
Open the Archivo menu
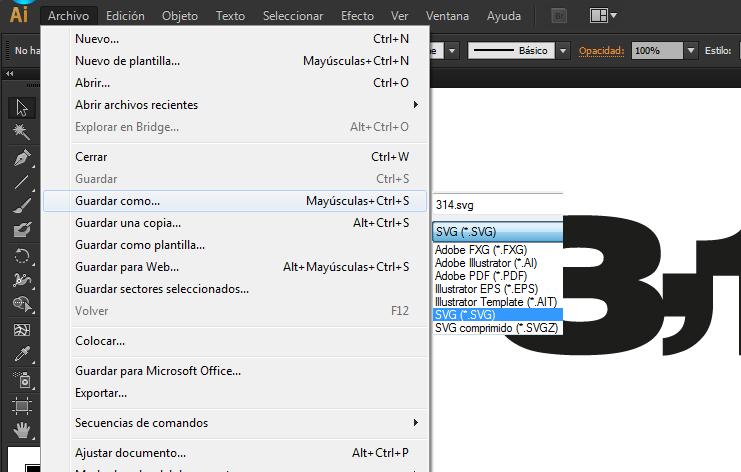point(69,16)
